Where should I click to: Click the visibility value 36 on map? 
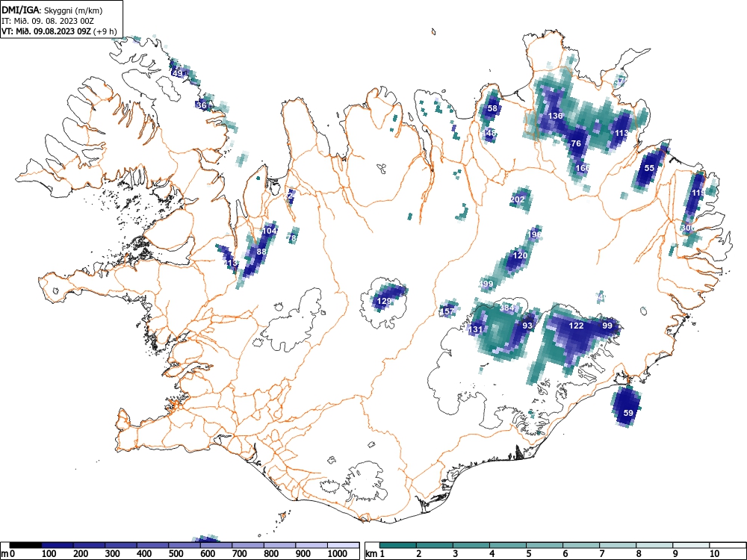(x=202, y=105)
